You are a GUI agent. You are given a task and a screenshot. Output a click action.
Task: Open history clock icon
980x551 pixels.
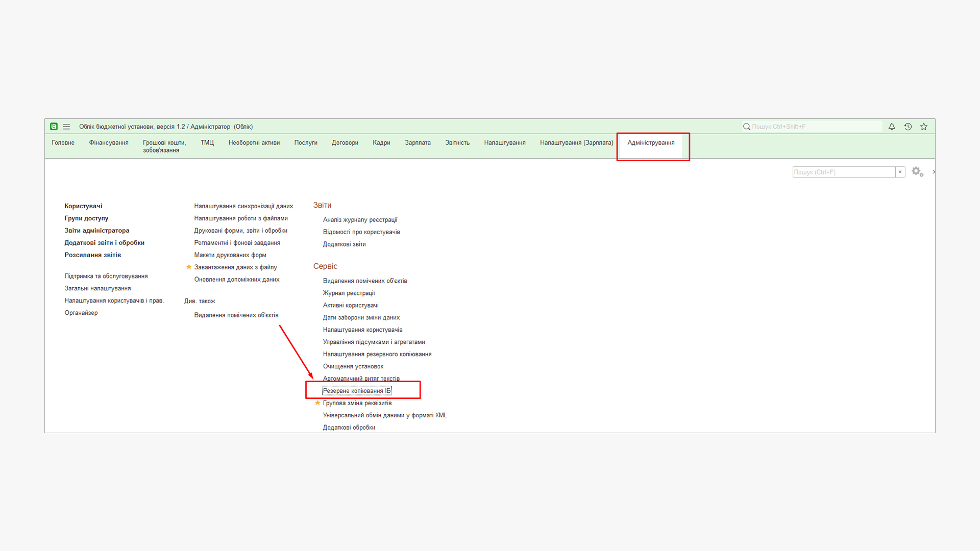click(908, 127)
